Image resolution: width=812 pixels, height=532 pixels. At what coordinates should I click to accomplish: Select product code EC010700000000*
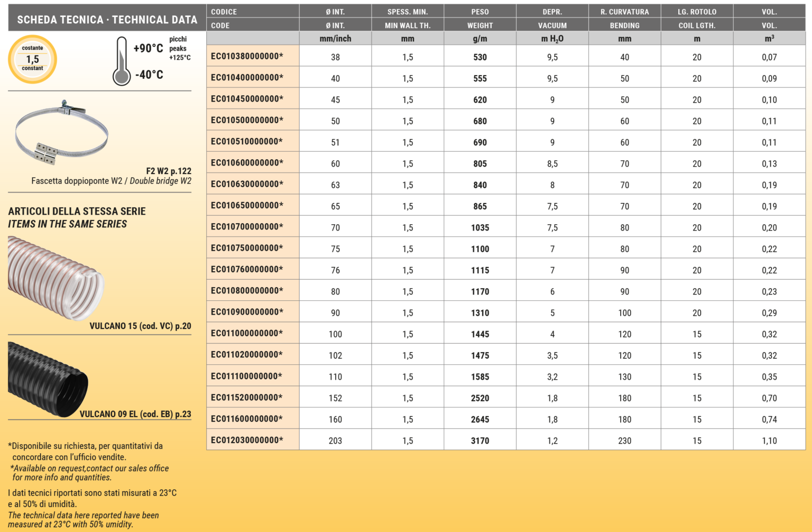click(247, 227)
